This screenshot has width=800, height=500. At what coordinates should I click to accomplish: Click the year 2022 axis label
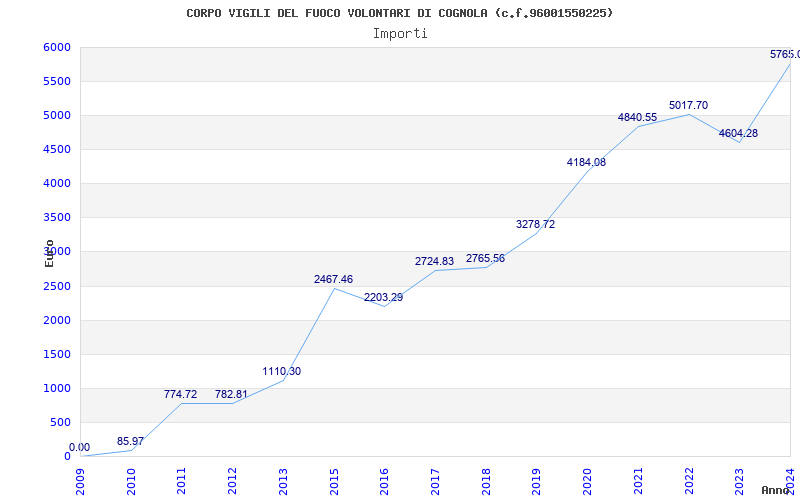pos(689,482)
